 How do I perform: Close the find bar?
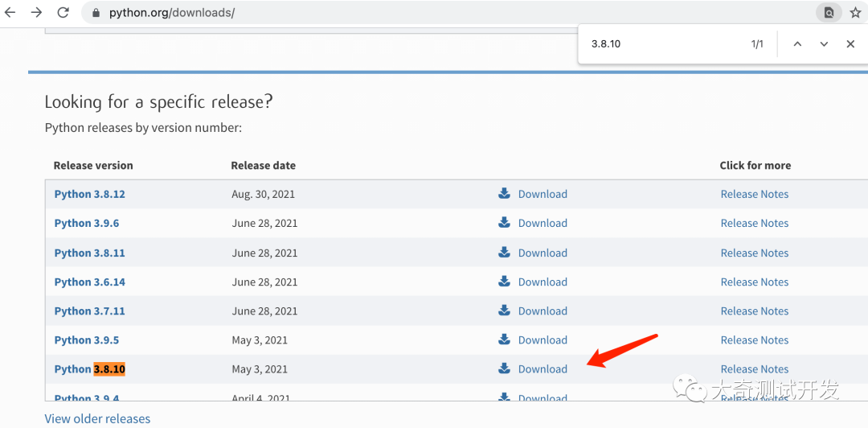point(851,44)
